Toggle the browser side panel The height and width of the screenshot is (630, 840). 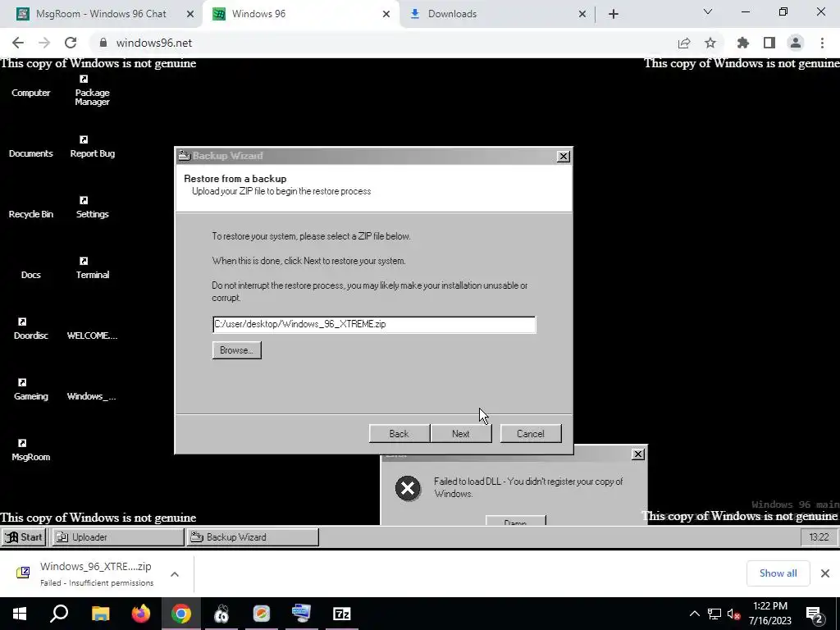click(769, 43)
